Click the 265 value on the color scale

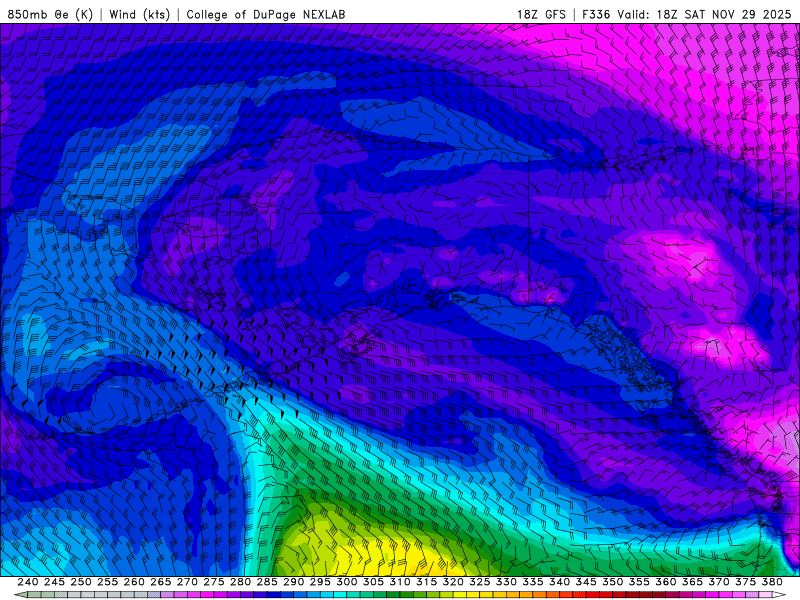(x=161, y=582)
